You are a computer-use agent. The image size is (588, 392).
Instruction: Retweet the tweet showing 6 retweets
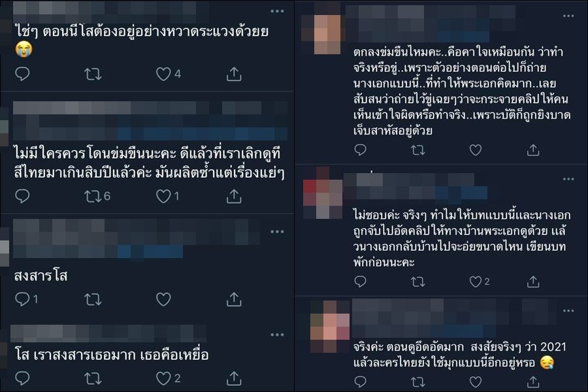click(x=92, y=196)
